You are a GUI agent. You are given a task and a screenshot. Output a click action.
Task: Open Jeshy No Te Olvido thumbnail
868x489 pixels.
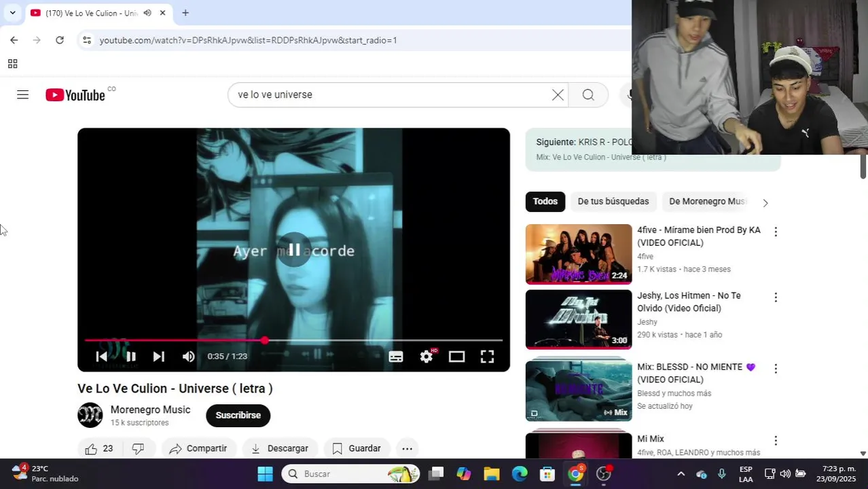[579, 319]
